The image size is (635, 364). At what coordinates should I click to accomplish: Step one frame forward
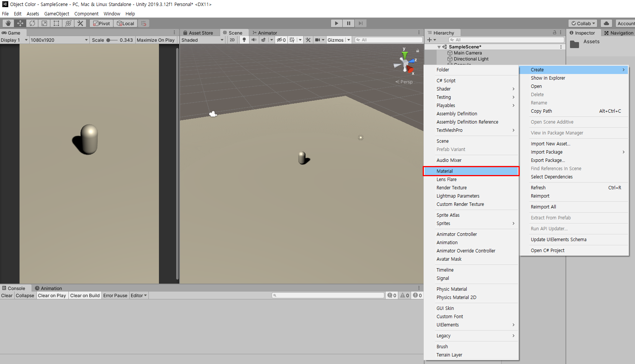click(361, 23)
